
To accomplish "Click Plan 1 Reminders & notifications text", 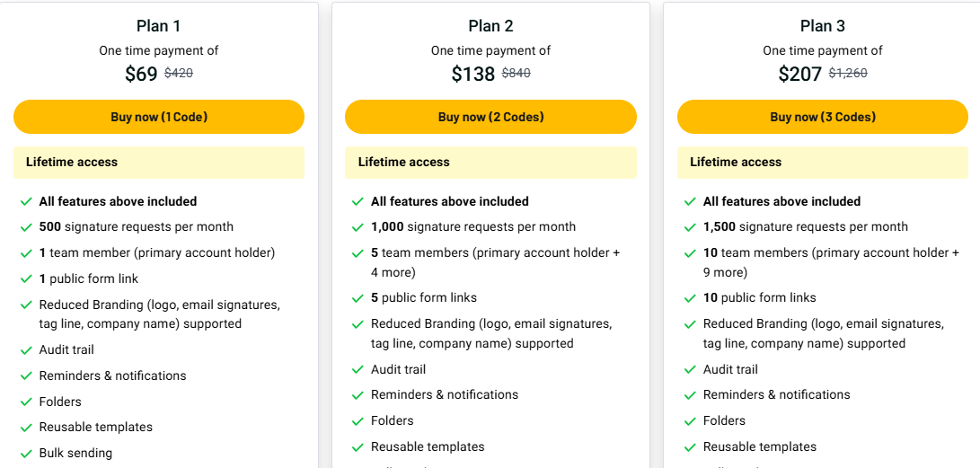I will [x=112, y=375].
